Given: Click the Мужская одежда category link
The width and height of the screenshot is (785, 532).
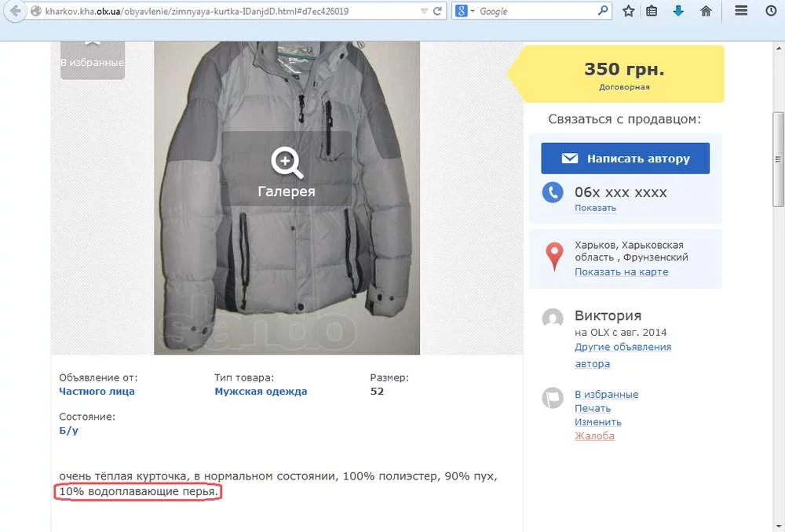Looking at the screenshot, I should (261, 391).
